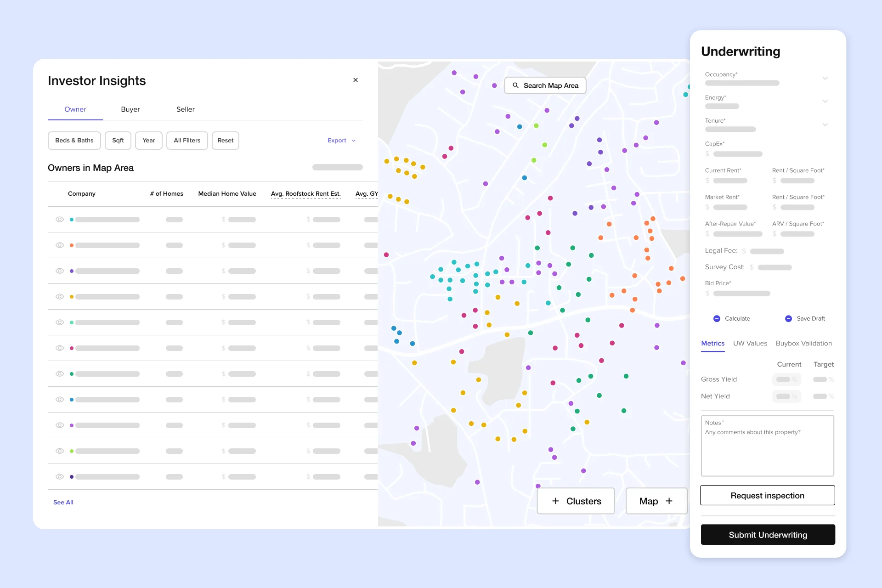
Task: Click the plus icon on the Clusters button
Action: pos(555,501)
